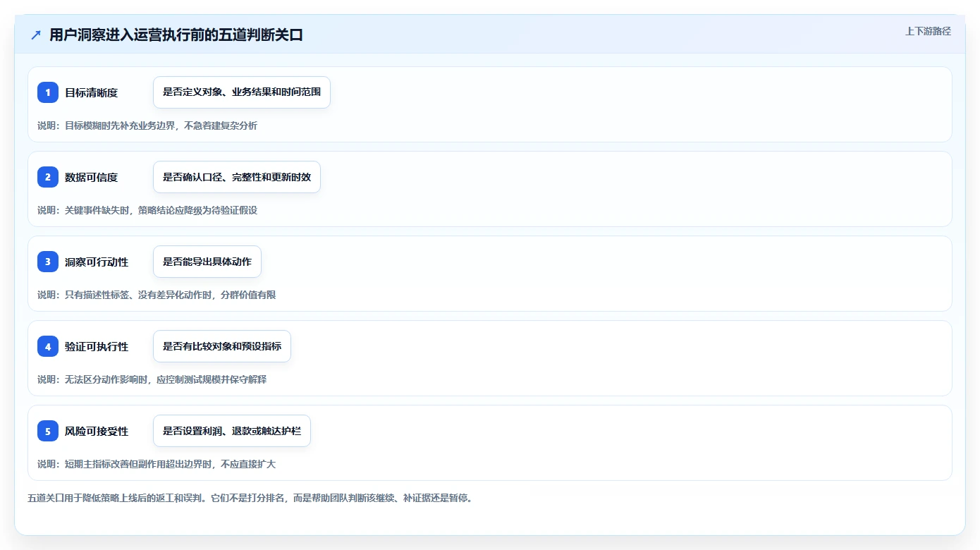Click the note 只有描述性标签、没有差异化动作时

pyautogui.click(x=138, y=295)
